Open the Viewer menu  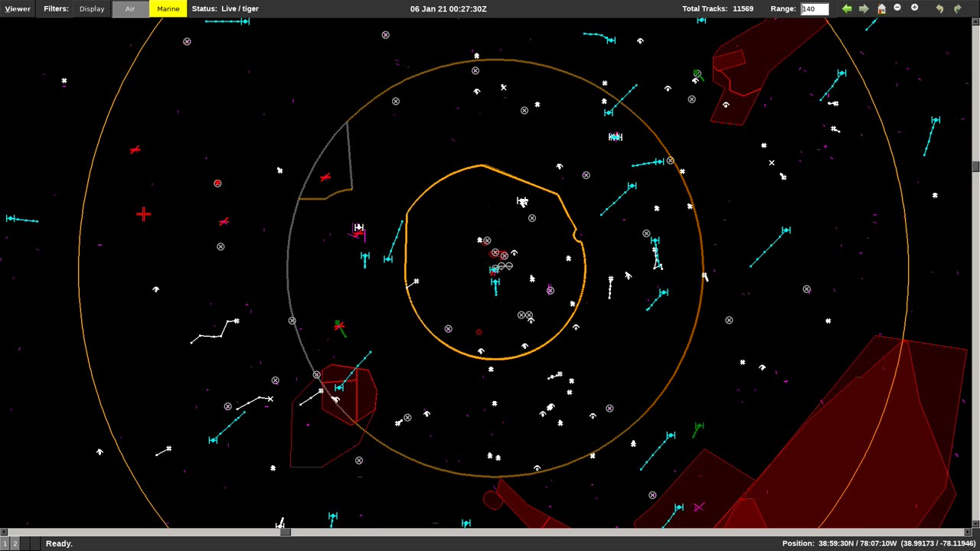pyautogui.click(x=18, y=9)
